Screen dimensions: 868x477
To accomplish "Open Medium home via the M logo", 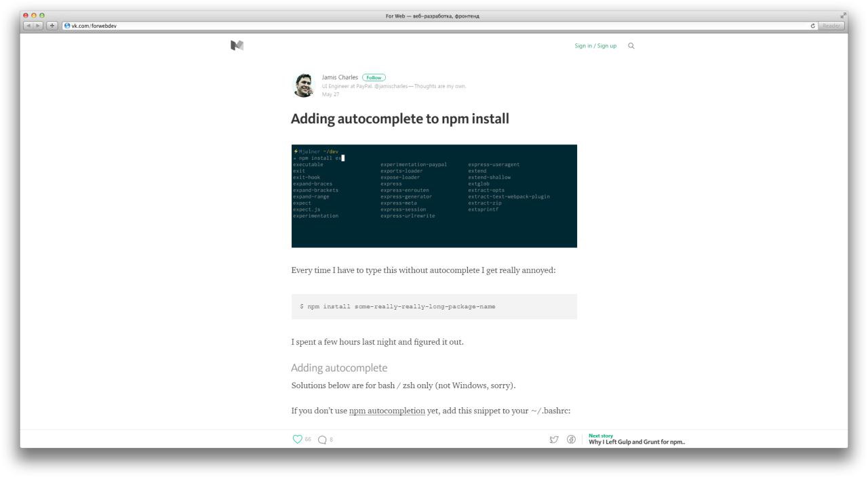I will 237,45.
